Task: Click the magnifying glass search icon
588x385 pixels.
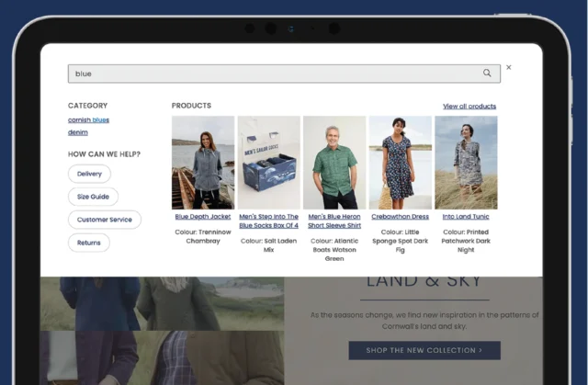Action: [x=487, y=74]
